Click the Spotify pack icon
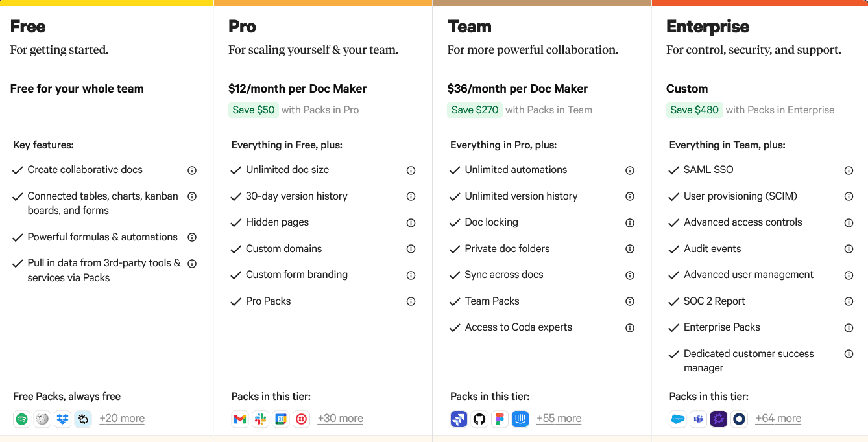This screenshot has width=868, height=442. click(22, 419)
